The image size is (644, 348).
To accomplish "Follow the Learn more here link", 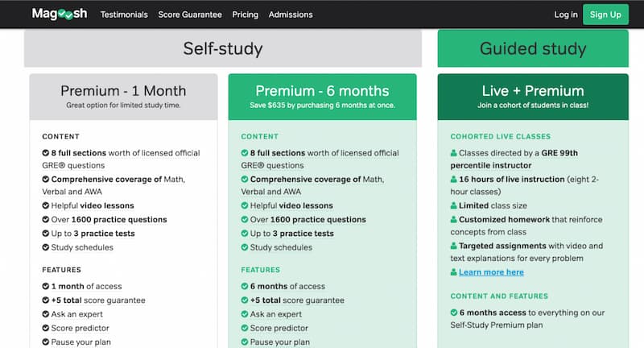I will (491, 272).
